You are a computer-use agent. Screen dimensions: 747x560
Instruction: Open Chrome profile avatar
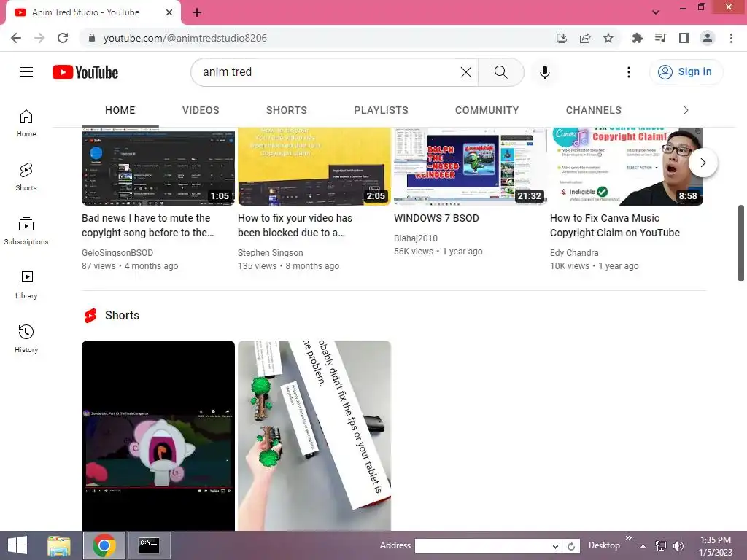(708, 38)
